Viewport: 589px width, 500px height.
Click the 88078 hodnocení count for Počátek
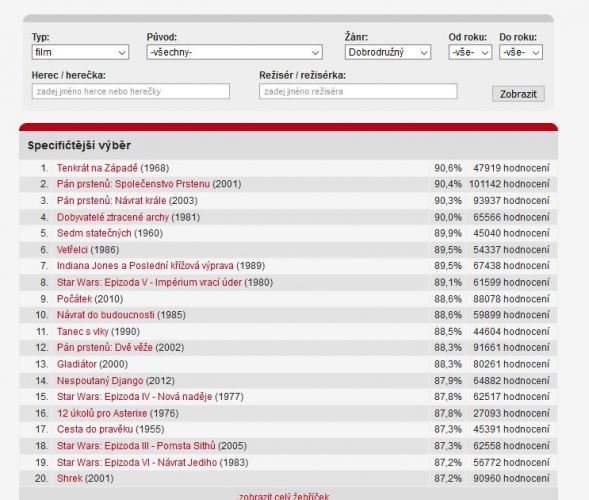(511, 299)
